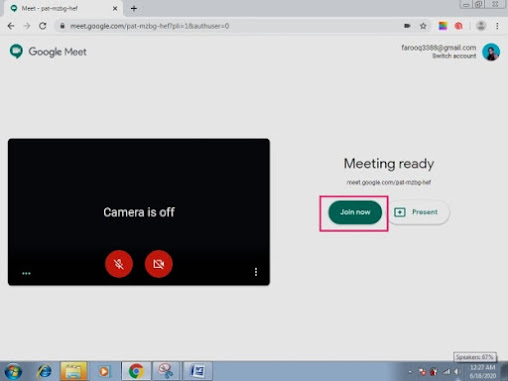The width and height of the screenshot is (508, 381).
Task: Click the Meeting ready heading
Action: [389, 164]
